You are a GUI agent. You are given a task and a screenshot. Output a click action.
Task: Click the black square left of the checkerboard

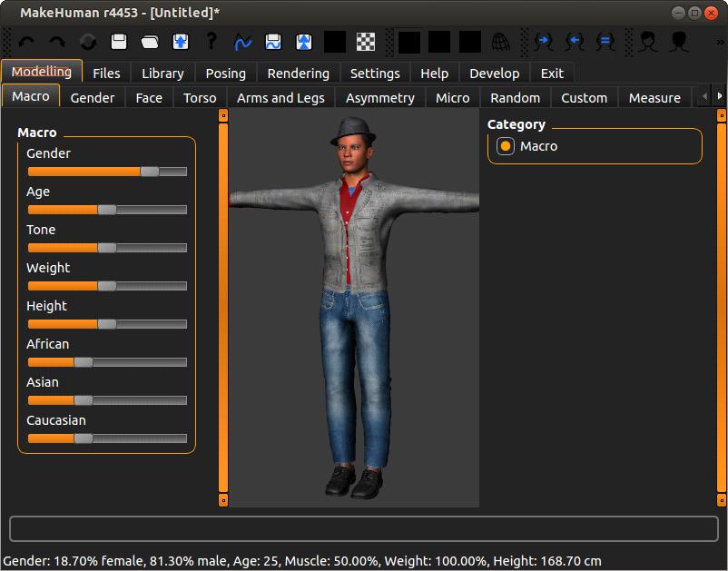click(335, 42)
